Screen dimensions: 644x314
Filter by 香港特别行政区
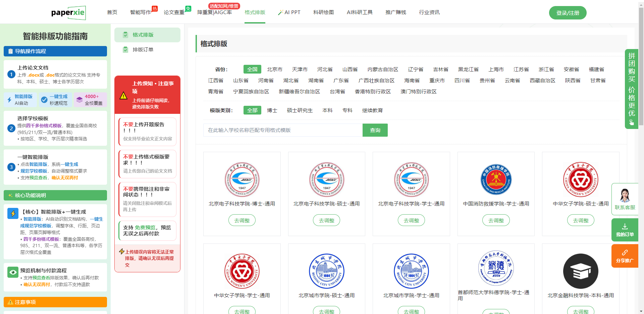373,92
